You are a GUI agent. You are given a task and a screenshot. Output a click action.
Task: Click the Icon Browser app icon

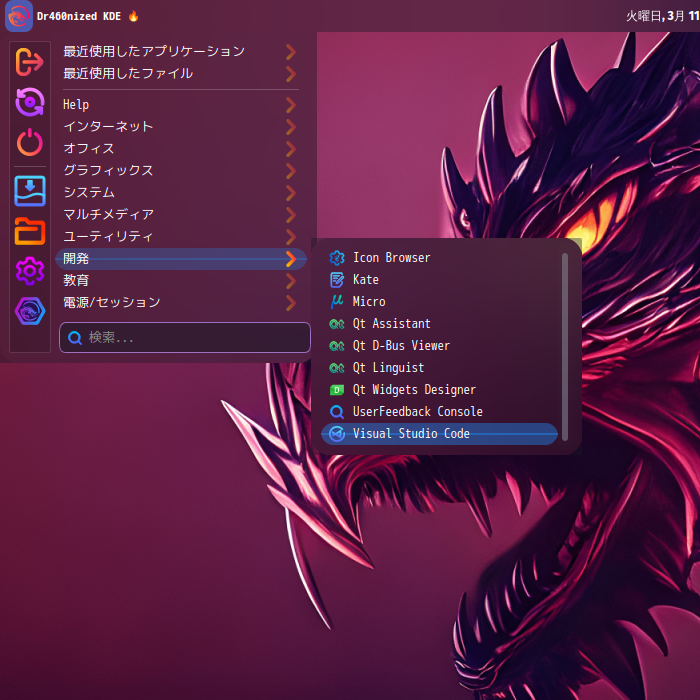click(337, 258)
